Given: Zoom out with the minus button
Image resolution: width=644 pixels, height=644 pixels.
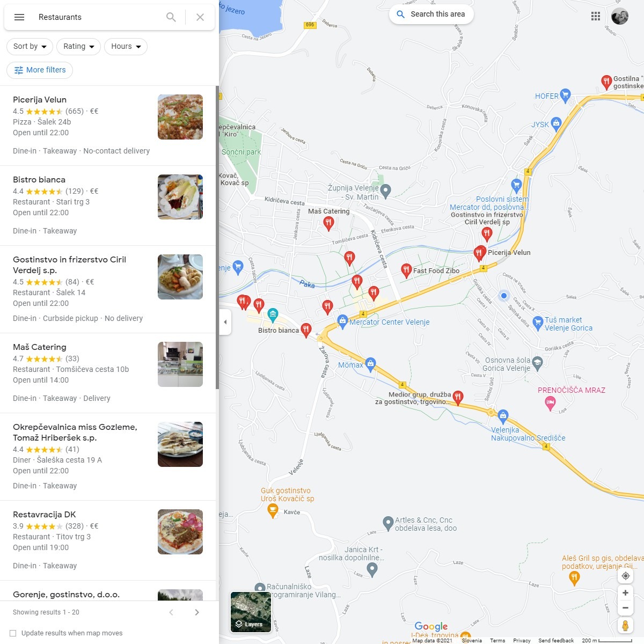Looking at the screenshot, I should [625, 608].
